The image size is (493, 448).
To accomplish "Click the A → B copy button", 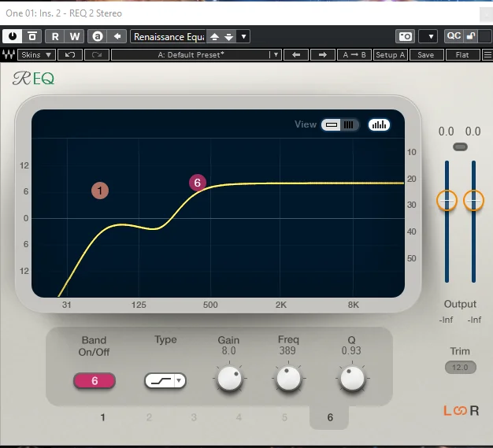I will 354,54.
